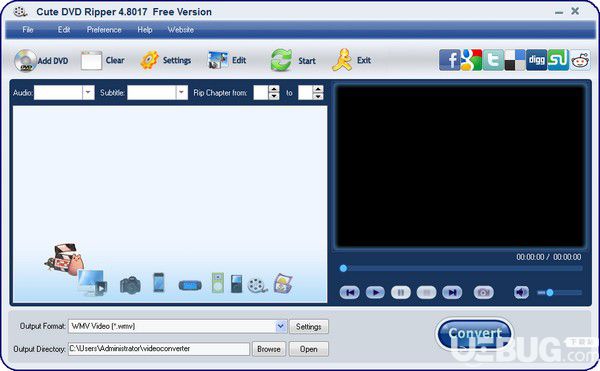Open the Preference menu

tap(104, 29)
